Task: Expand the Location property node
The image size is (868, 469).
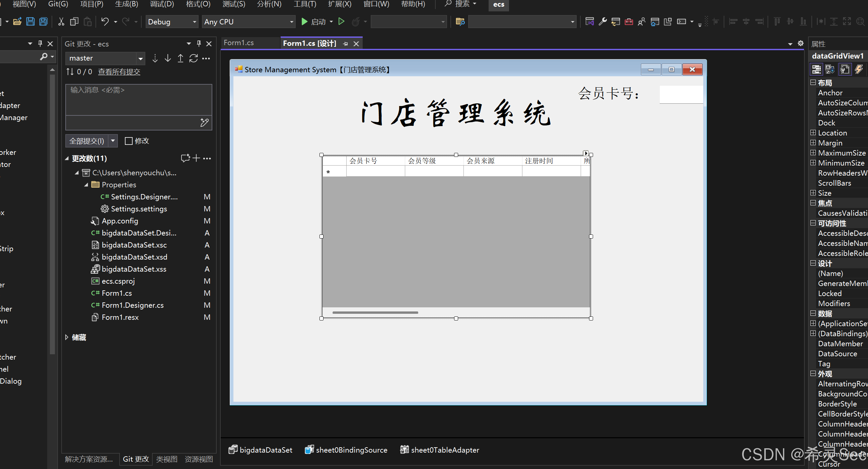Action: (x=813, y=133)
